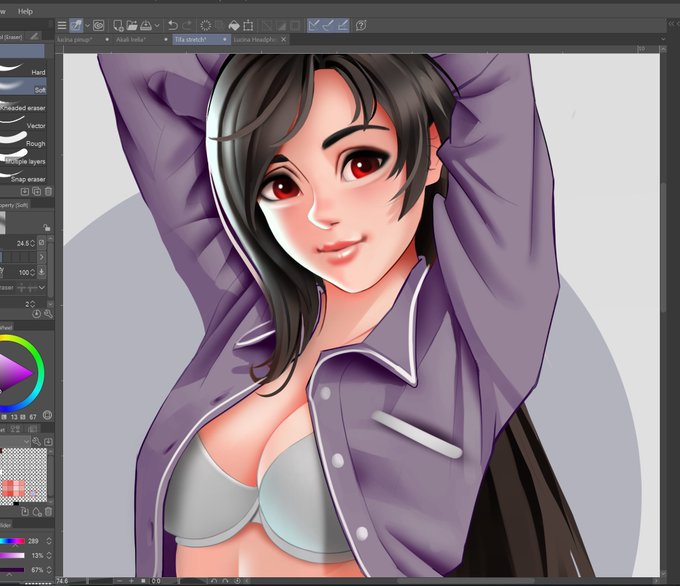Toggle brush size pressure setting button

[42, 242]
